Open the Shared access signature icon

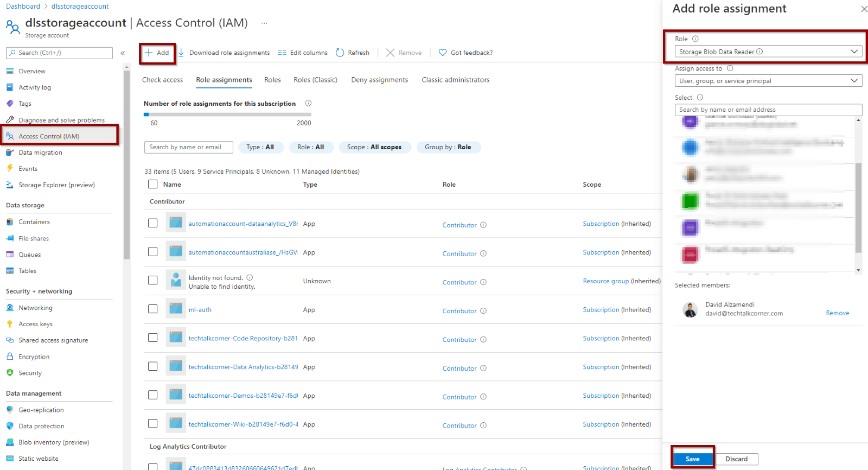coord(10,340)
